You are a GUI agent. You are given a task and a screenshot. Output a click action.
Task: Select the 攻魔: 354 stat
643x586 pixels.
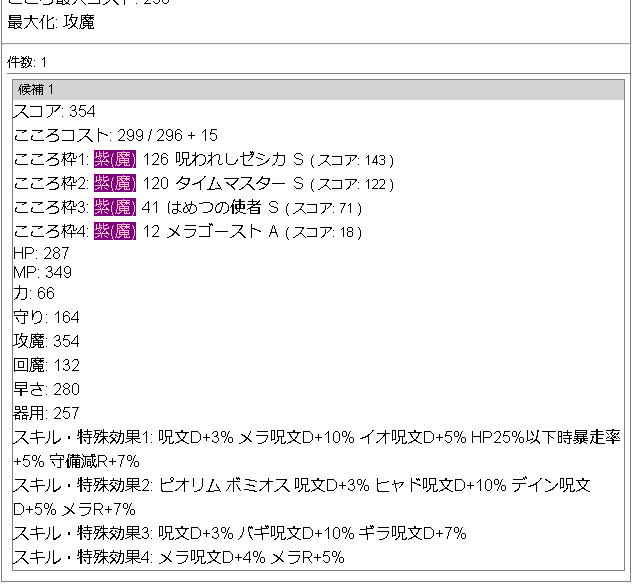tap(46, 341)
